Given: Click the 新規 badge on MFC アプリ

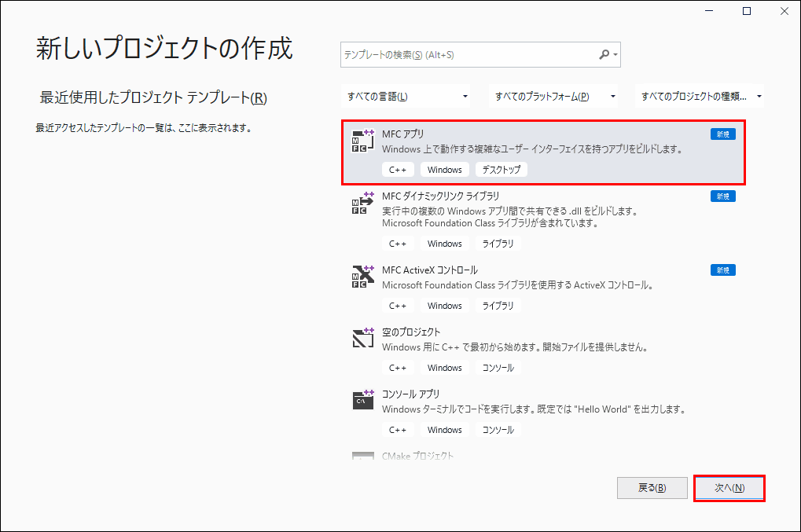Looking at the screenshot, I should point(723,134).
